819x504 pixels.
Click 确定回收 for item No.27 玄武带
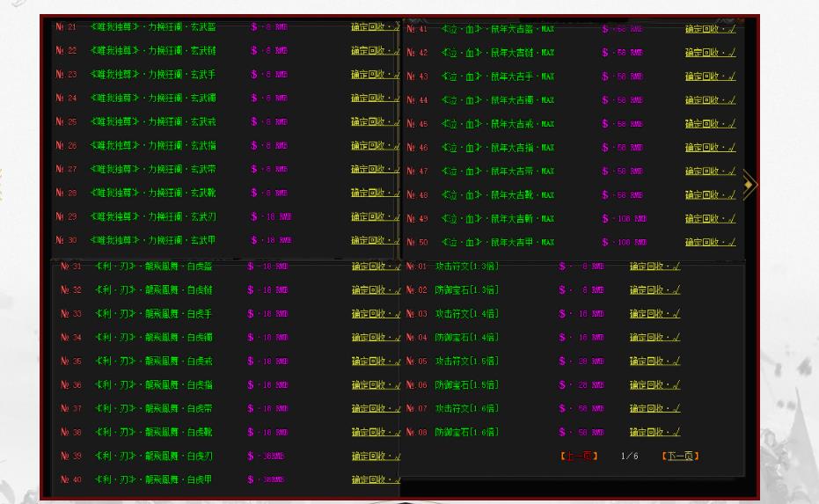tap(375, 169)
